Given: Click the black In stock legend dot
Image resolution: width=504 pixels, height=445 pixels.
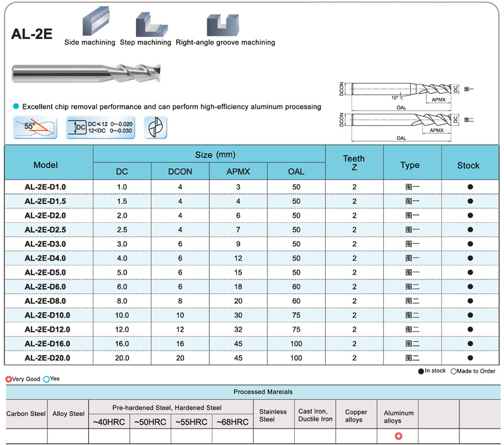Looking at the screenshot, I should click(x=421, y=371).
